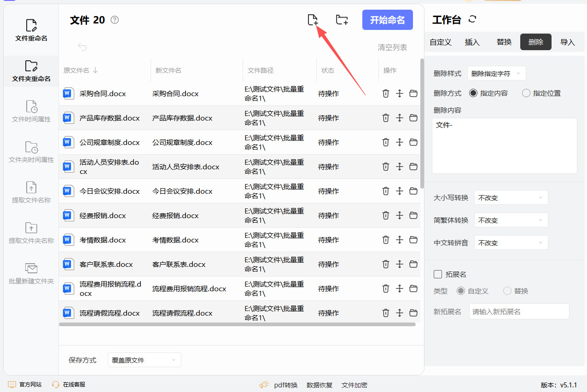Open 文件加密 link
The image size is (587, 392).
coord(355,385)
